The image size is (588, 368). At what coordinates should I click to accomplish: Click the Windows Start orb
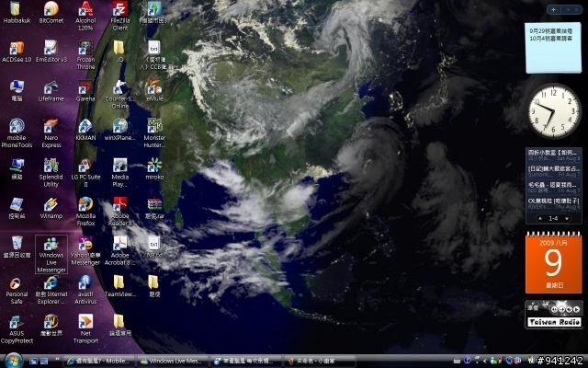14,361
